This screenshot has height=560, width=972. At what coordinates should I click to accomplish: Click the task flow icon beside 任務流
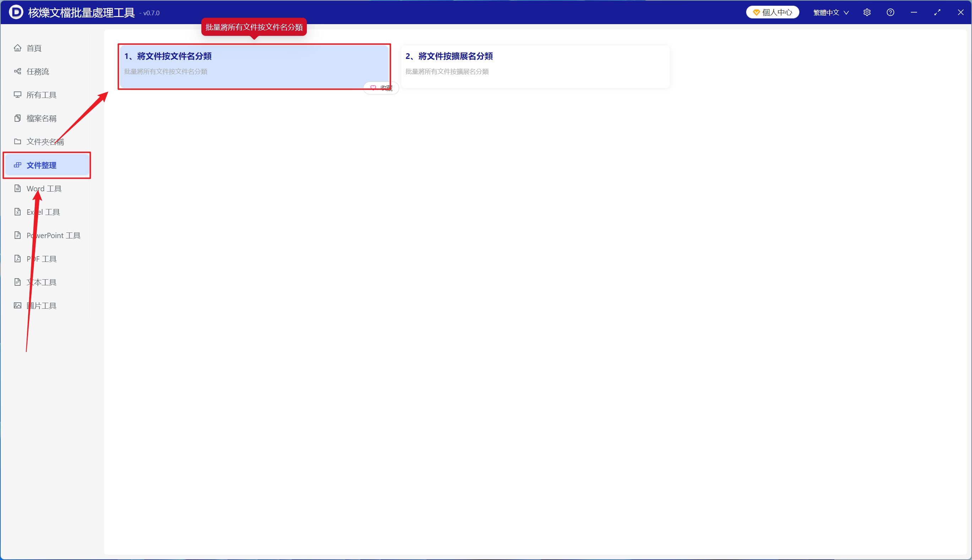[17, 72]
